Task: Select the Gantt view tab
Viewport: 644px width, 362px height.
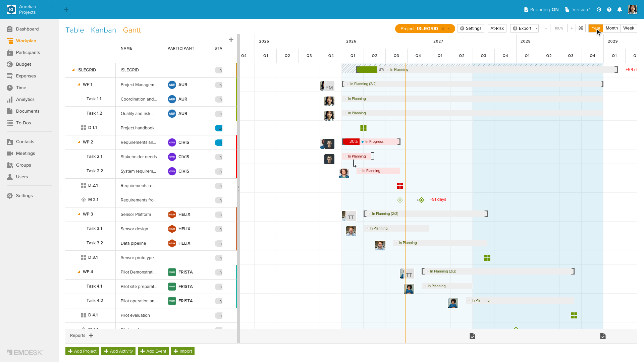Action: [132, 30]
